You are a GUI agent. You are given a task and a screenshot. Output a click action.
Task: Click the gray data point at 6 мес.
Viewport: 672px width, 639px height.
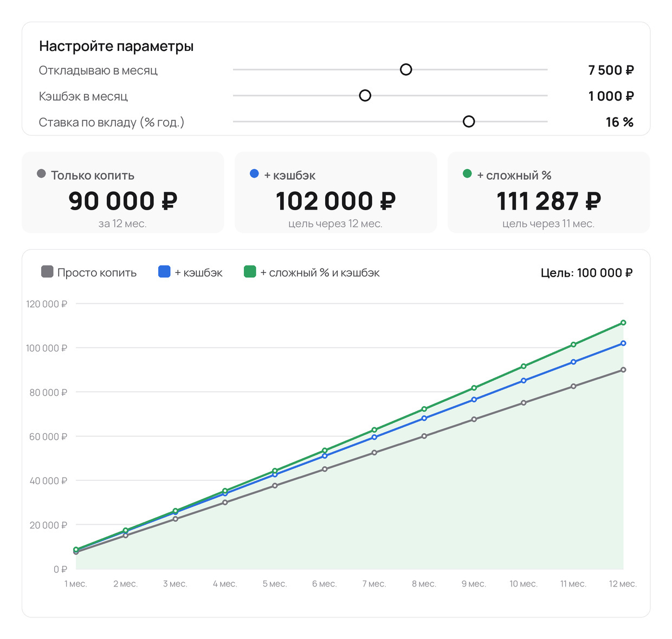click(x=325, y=469)
